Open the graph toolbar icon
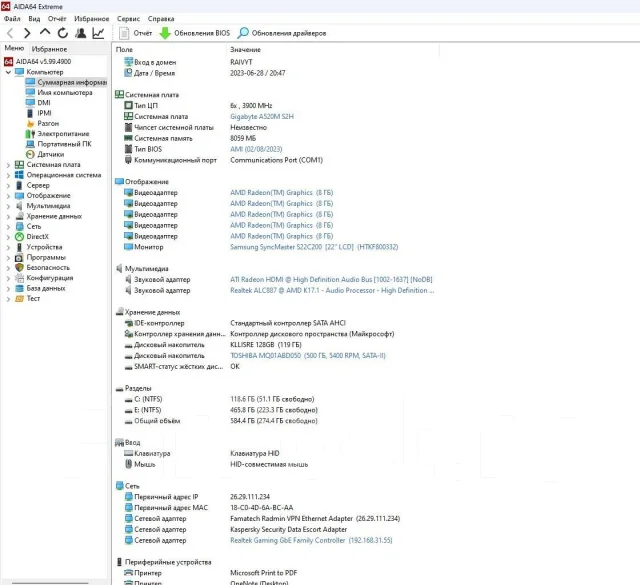The image size is (640, 585). click(x=98, y=33)
